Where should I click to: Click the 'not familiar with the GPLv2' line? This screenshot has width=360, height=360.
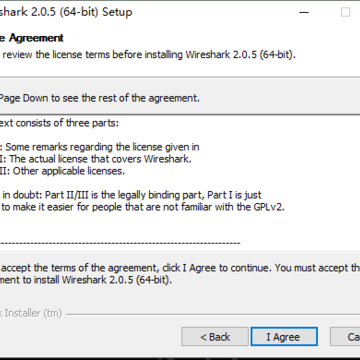coord(142,207)
